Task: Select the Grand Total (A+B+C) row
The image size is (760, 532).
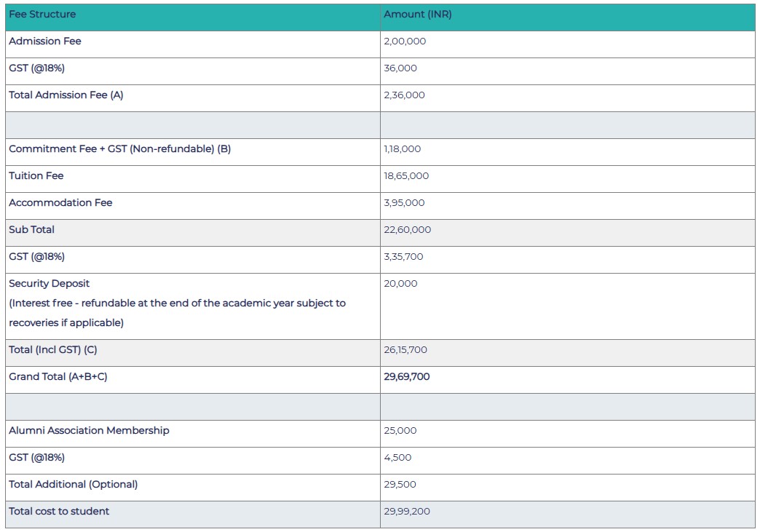Action: (57, 377)
